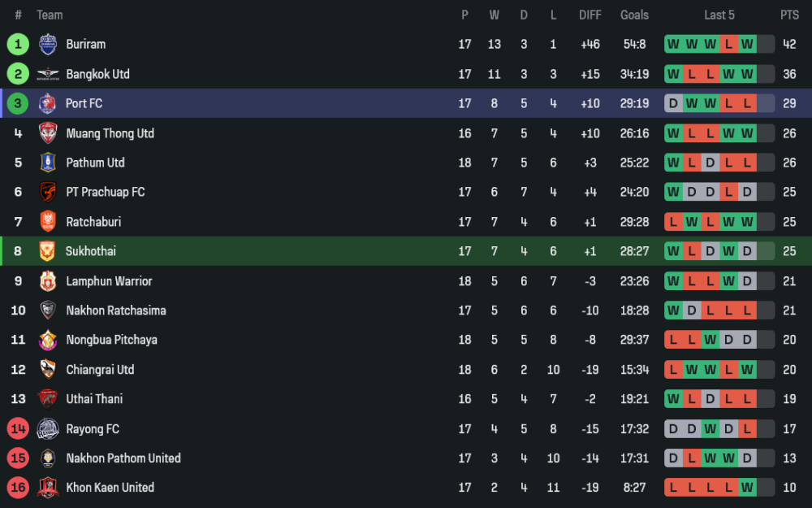Click the Bangkok Utd club crest
The height and width of the screenshot is (508, 812).
pyautogui.click(x=48, y=74)
